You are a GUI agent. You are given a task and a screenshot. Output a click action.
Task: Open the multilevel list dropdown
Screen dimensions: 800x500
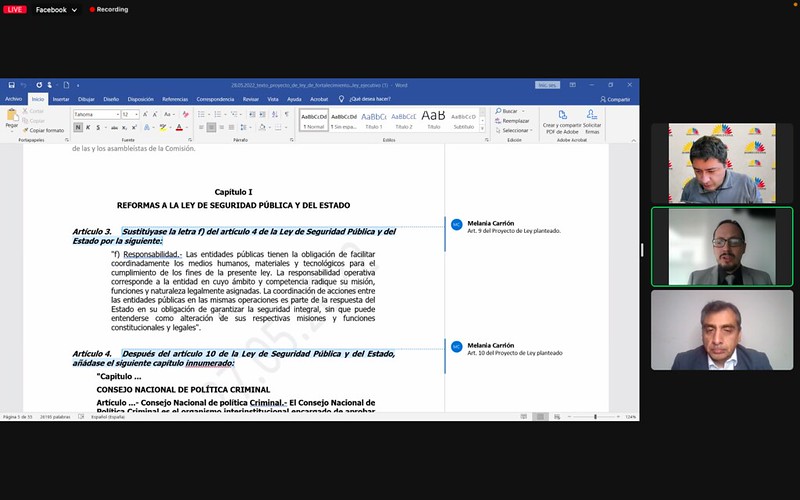pyautogui.click(x=241, y=114)
